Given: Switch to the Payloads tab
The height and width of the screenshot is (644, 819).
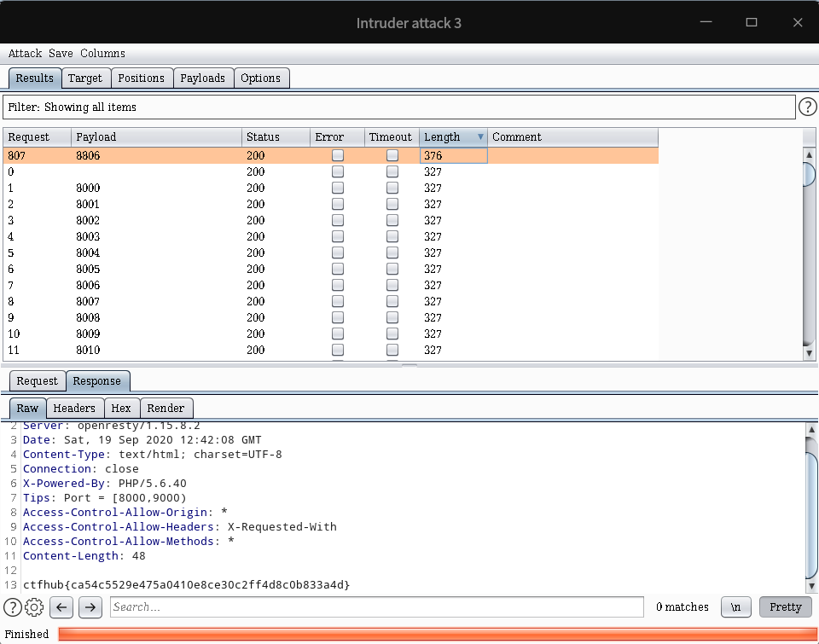Looking at the screenshot, I should [203, 78].
